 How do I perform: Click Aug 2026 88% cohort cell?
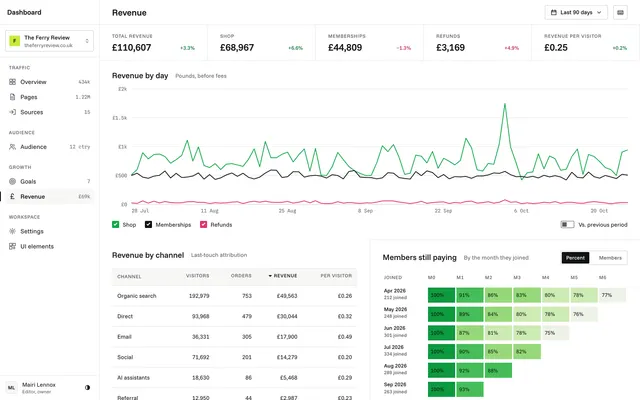[x=498, y=371]
